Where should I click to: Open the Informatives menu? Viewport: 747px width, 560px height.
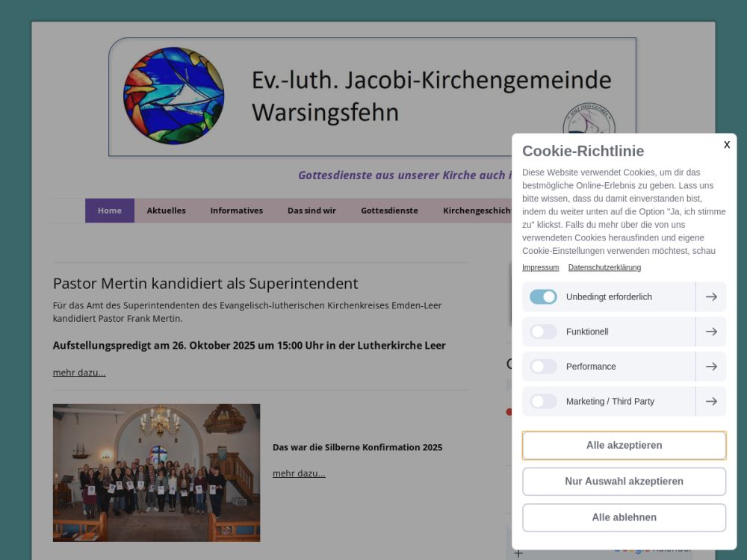(x=236, y=211)
